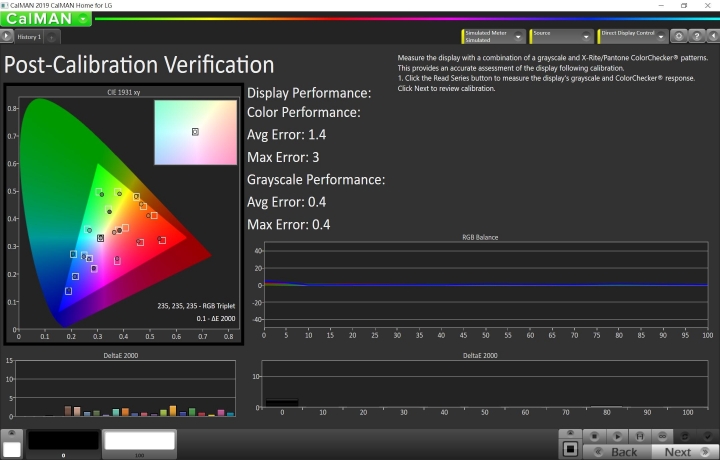Click the grayscale DeltaE 2000 bar at 0
Image resolution: width=720 pixels, height=460 pixels.
pos(282,403)
